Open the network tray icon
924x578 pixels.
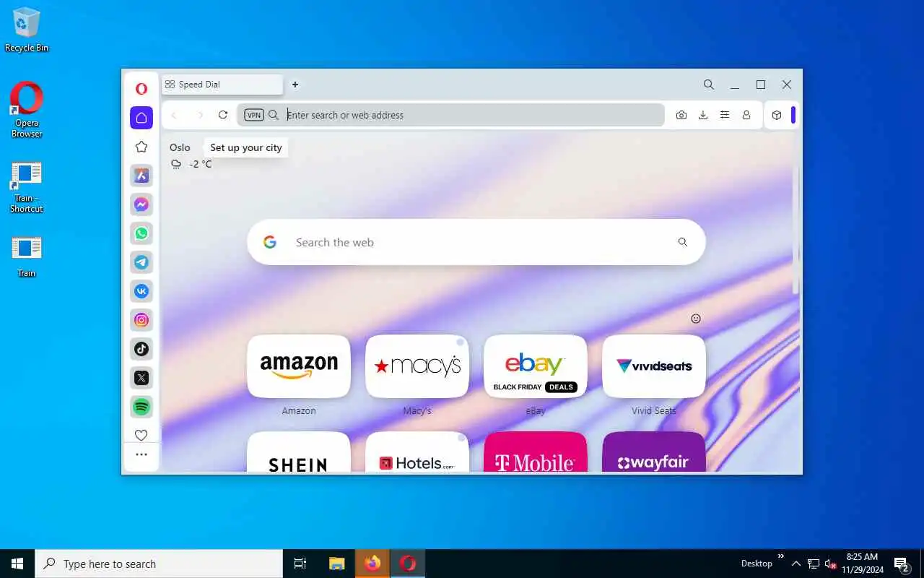pos(814,564)
